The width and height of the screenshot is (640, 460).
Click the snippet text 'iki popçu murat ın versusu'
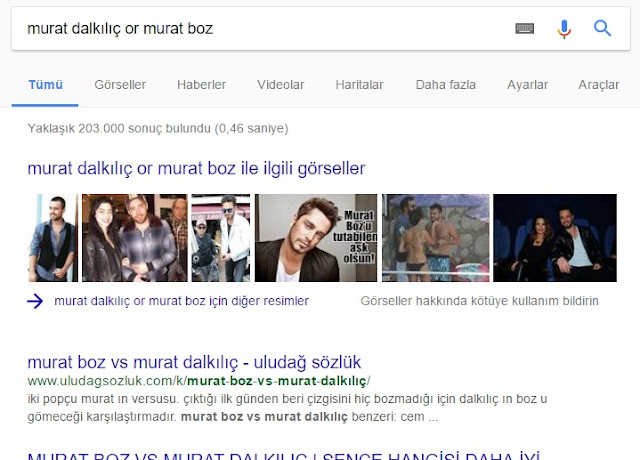click(x=103, y=399)
